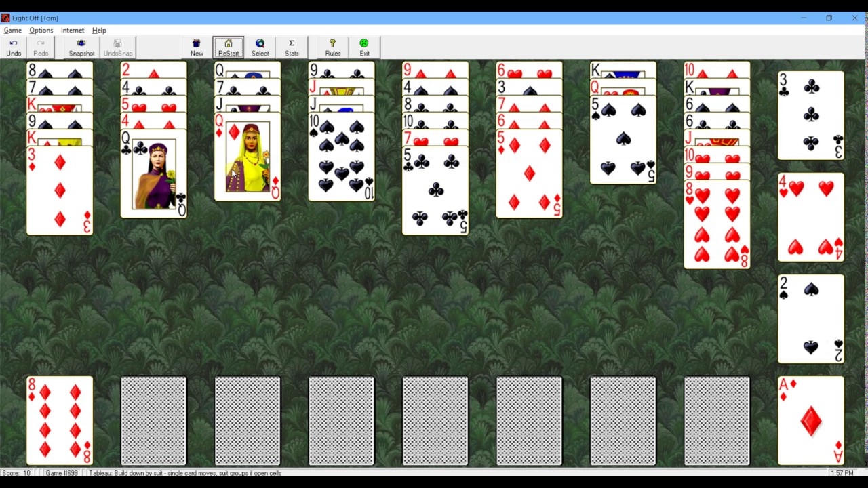Open the Help menu
This screenshot has width=868, height=488.
(98, 30)
